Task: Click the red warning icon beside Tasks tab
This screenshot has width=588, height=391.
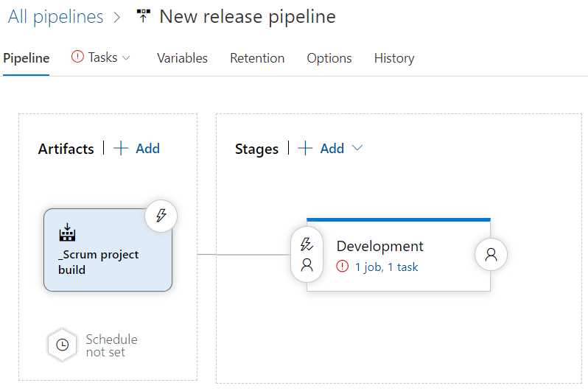Action: [x=77, y=57]
